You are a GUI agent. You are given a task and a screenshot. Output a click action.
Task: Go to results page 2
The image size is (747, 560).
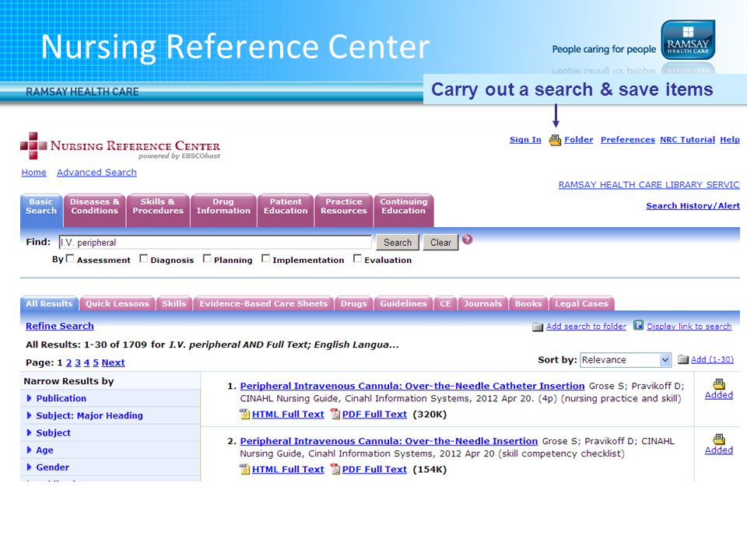tap(68, 363)
